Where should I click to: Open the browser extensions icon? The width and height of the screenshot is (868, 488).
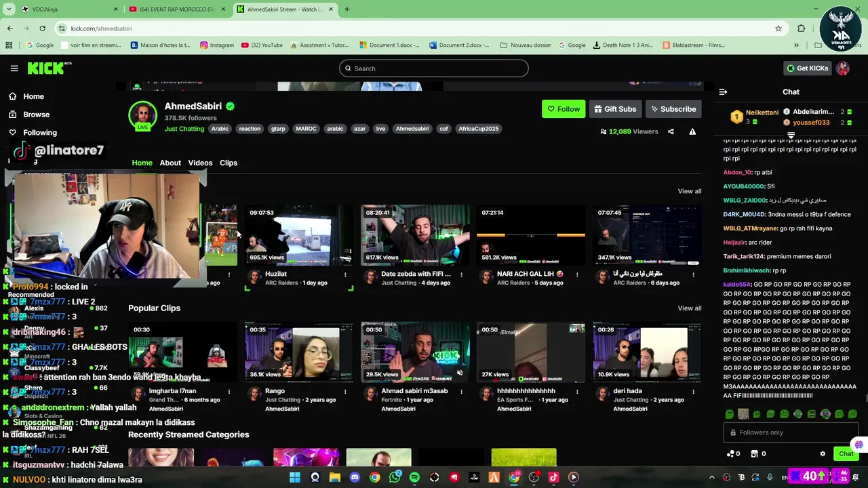[x=802, y=28]
